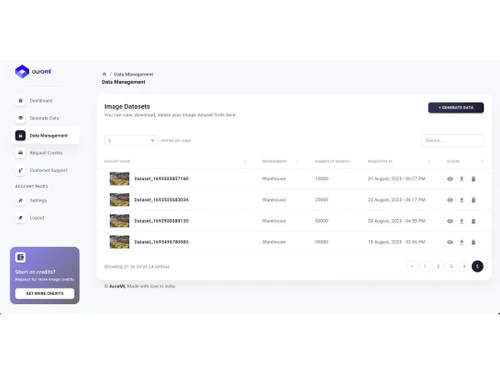Select current page 5 in pagination
Image resolution: width=500 pixels, height=375 pixels.
point(477,266)
